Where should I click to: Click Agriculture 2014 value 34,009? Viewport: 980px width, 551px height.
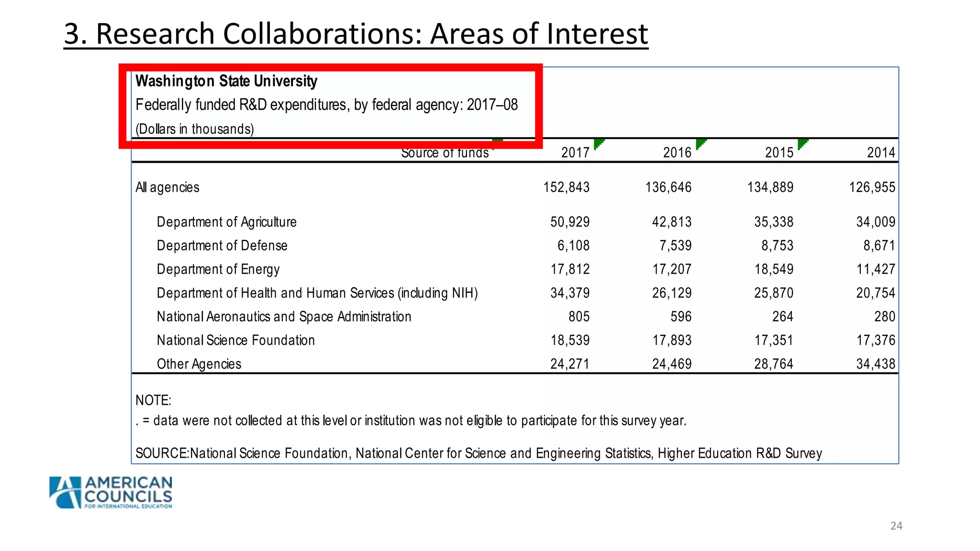pos(876,222)
